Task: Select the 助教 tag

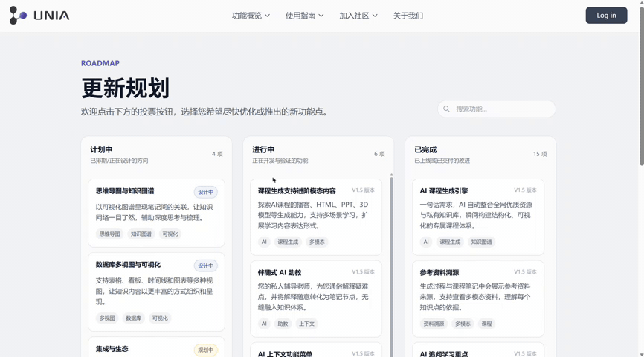Action: pos(283,324)
